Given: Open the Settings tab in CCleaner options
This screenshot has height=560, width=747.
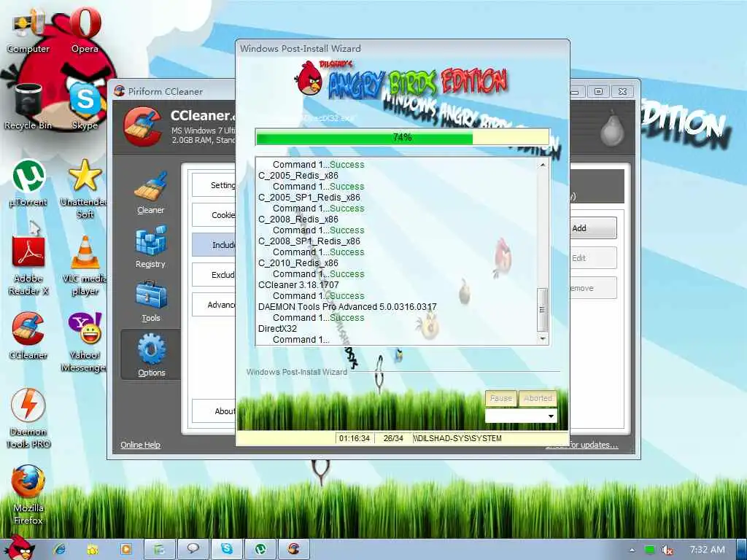Looking at the screenshot, I should (214, 185).
